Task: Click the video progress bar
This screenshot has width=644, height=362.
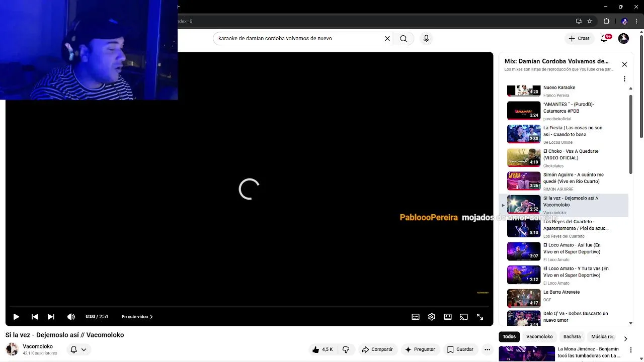Action: 249,306
